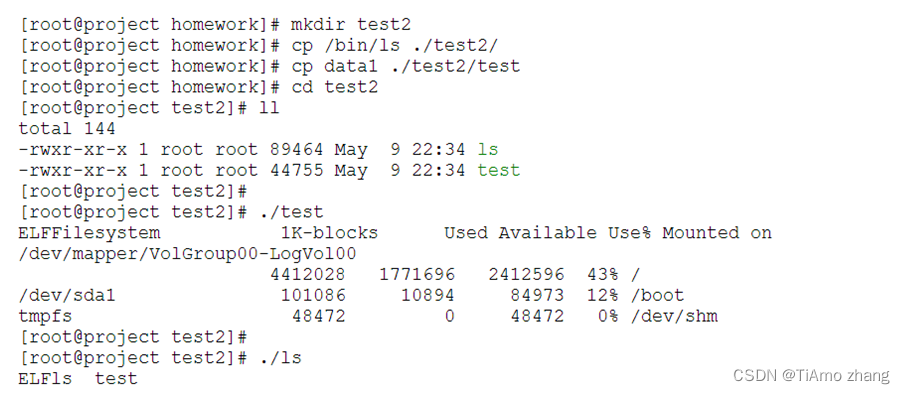Screen dimensions: 905x394
Task: Click the '/dev/sda1' filesystem entry
Action: (x=67, y=296)
